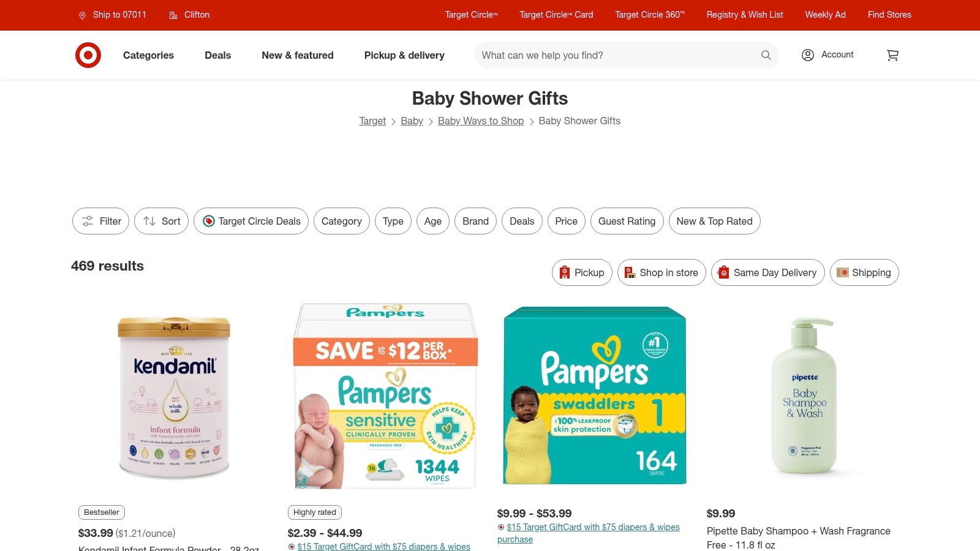Expand the Brand filter dropdown

pos(475,221)
